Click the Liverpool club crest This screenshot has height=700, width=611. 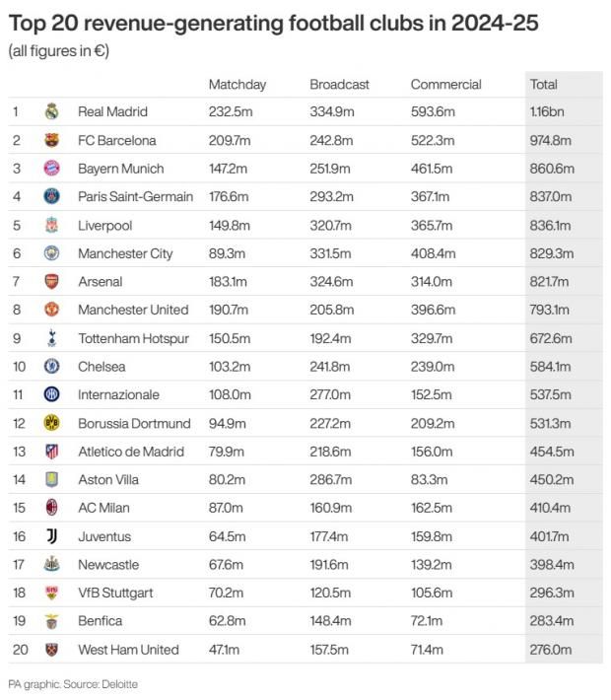[52, 226]
